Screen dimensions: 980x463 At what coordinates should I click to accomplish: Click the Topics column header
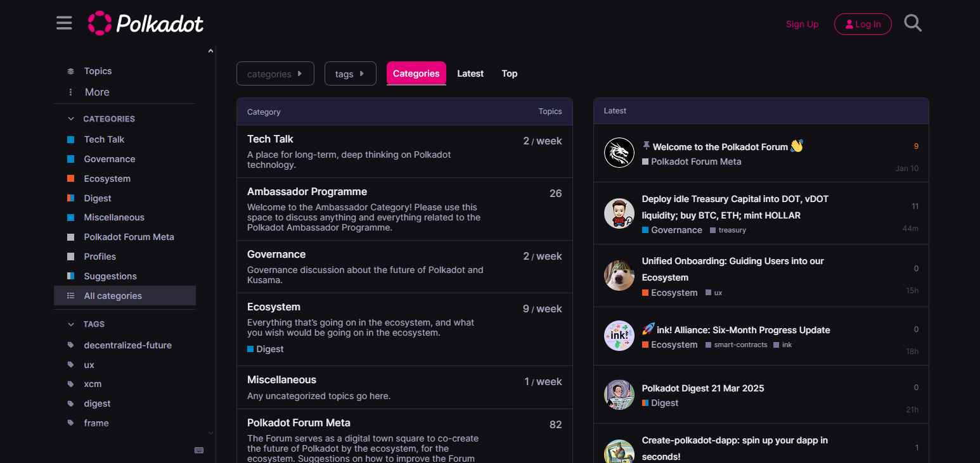coord(550,111)
